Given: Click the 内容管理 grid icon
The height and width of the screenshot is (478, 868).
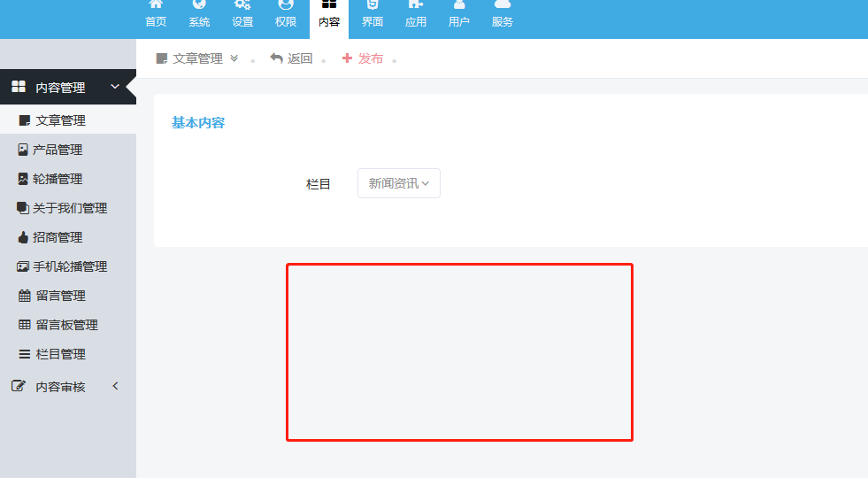Looking at the screenshot, I should [19, 87].
